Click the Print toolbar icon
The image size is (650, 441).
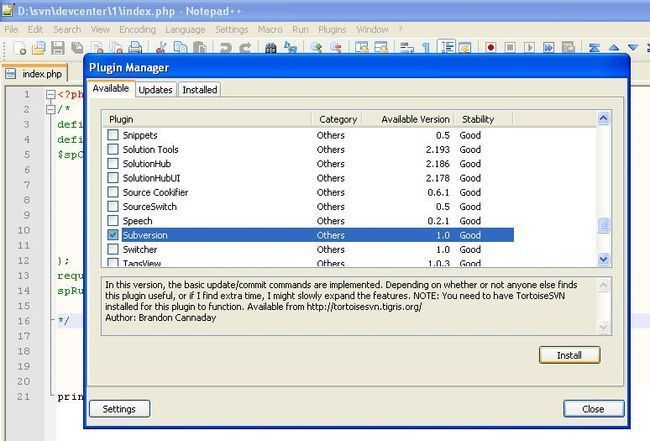point(136,48)
